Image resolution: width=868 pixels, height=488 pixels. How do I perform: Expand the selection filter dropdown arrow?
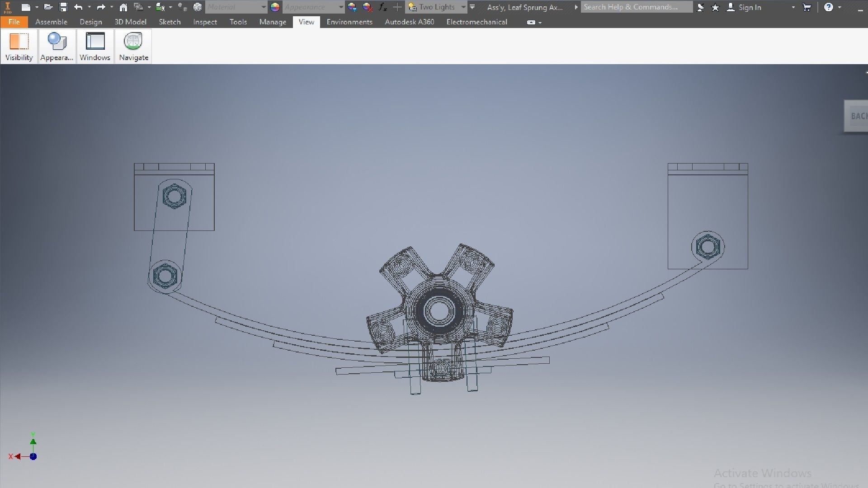tap(170, 7)
